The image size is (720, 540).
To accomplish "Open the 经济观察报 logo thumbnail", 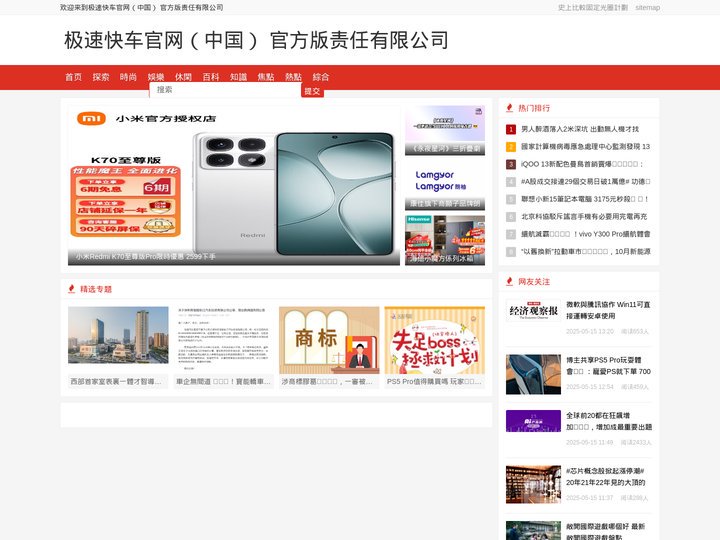I will coord(533,311).
